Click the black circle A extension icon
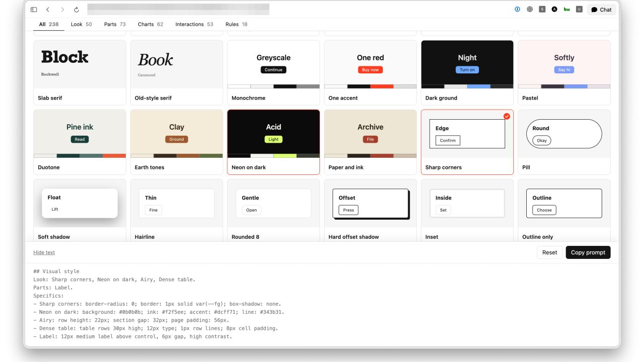This screenshot has width=644, height=362. (x=554, y=9)
